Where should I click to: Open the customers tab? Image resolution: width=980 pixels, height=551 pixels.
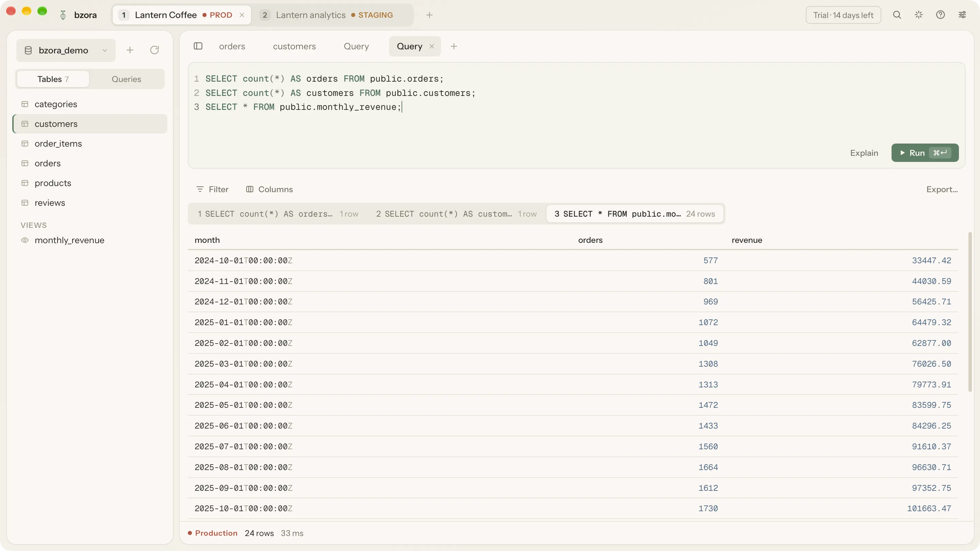point(294,46)
